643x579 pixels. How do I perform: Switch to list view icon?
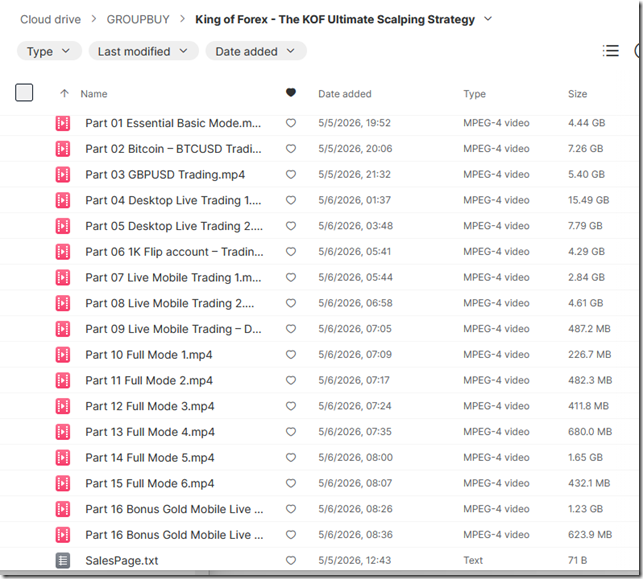pyautogui.click(x=611, y=51)
